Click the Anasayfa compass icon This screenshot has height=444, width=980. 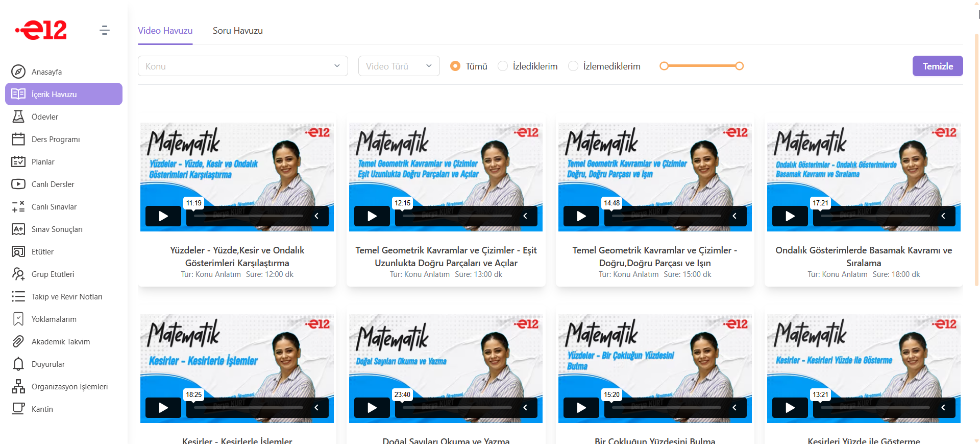pyautogui.click(x=18, y=72)
